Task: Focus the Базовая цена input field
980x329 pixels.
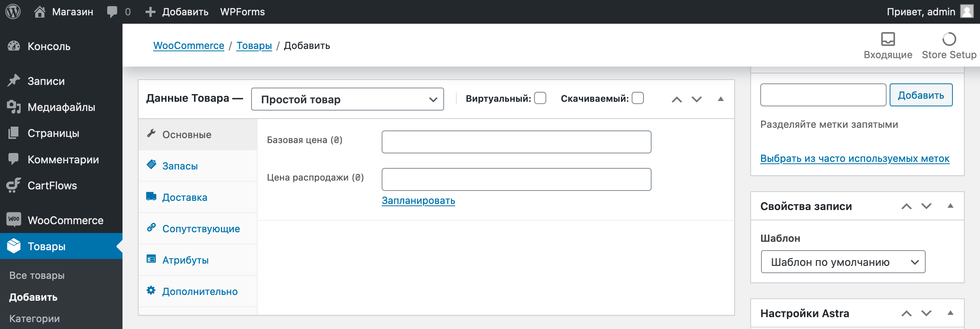Action: tap(516, 142)
